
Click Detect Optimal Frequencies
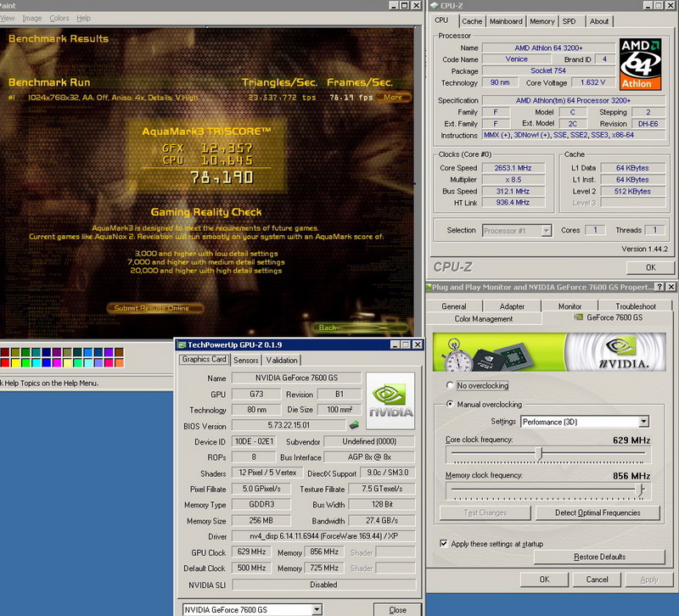click(598, 512)
